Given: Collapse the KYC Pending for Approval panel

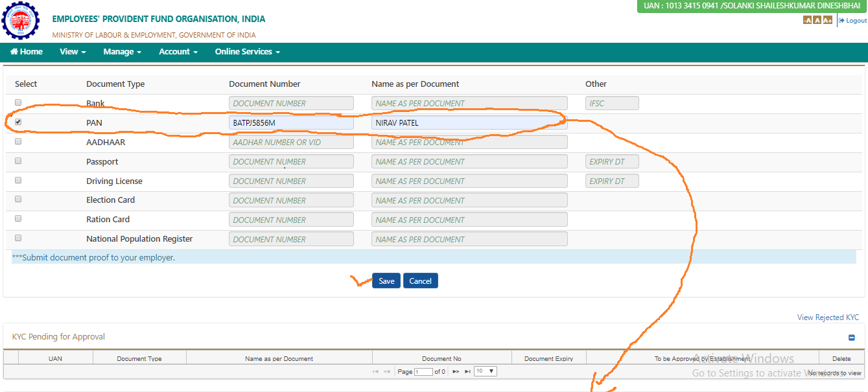Looking at the screenshot, I should tap(851, 336).
